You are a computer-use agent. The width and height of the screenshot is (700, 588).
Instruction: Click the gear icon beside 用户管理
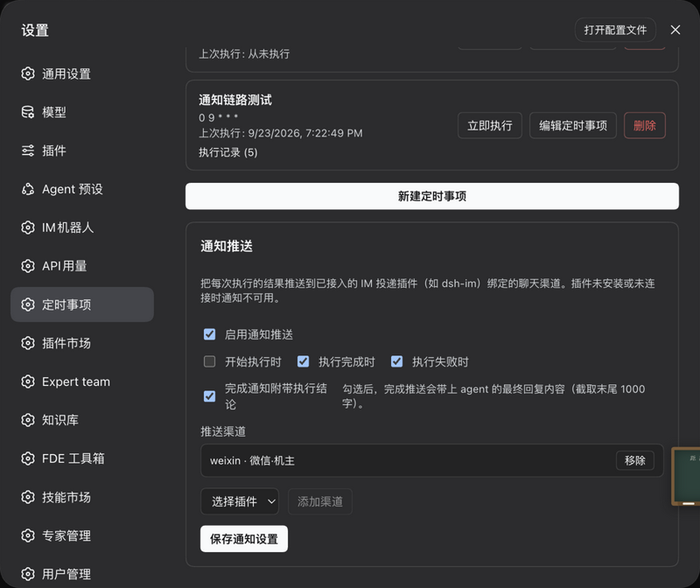click(28, 574)
